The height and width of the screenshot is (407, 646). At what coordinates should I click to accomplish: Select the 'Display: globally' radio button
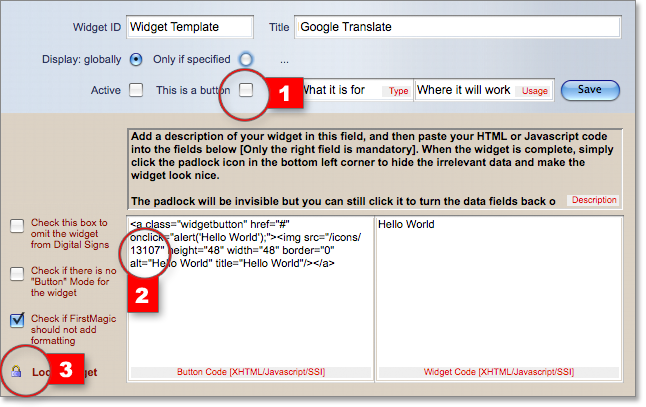136,60
